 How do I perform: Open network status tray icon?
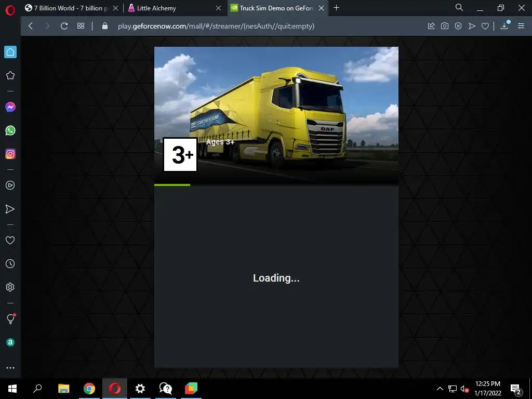[x=453, y=389]
